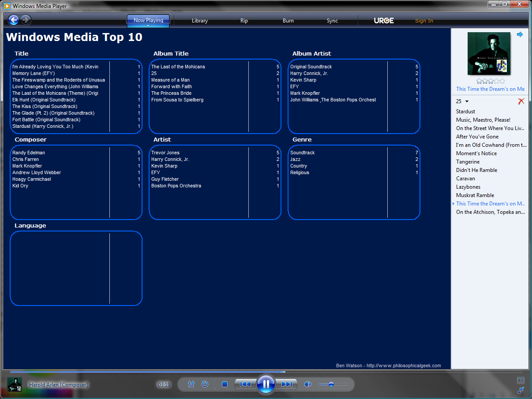Screen dimensions: 532x399
Task: Click the playback seek bar
Action: click(266, 372)
